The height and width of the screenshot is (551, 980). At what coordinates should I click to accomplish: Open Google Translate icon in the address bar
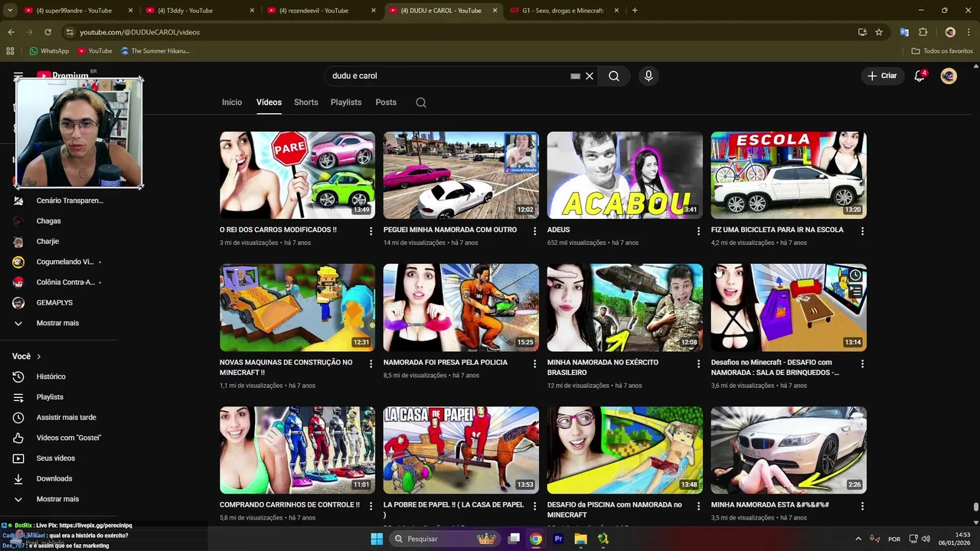[x=904, y=32]
